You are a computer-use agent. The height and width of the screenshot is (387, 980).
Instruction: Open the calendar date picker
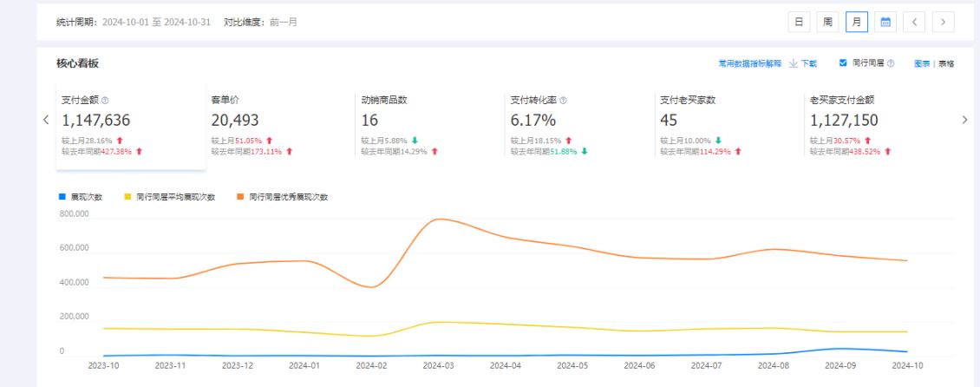(x=885, y=22)
